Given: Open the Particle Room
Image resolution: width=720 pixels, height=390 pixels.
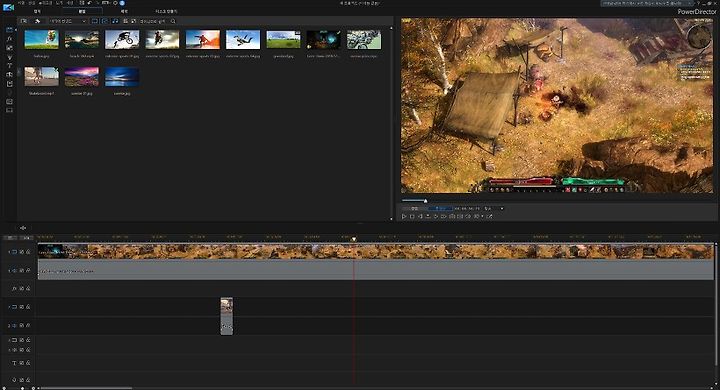Looking at the screenshot, I should pos(9,57).
